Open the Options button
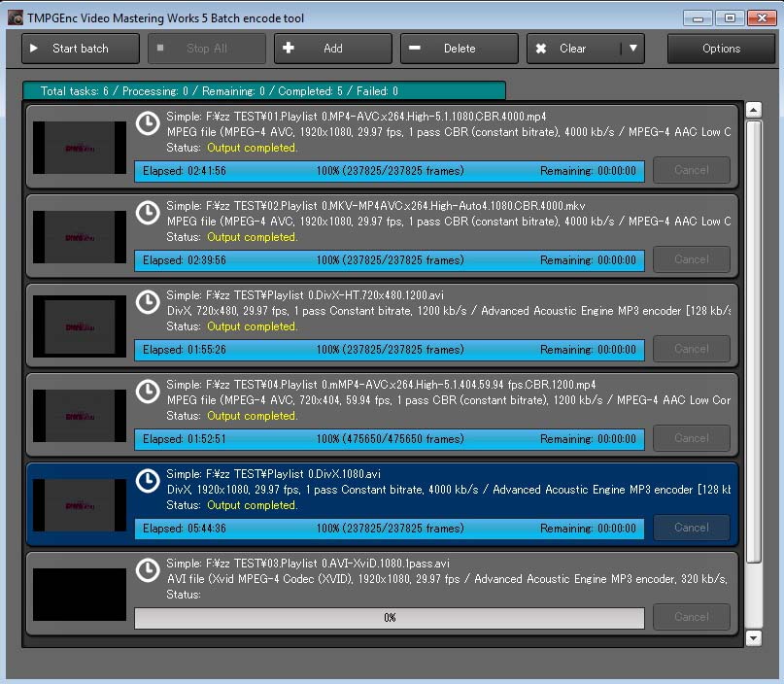The height and width of the screenshot is (684, 784). (x=721, y=49)
